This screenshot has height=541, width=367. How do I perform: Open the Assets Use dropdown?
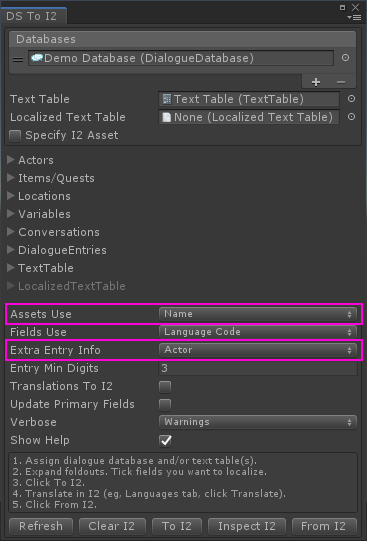[258, 314]
